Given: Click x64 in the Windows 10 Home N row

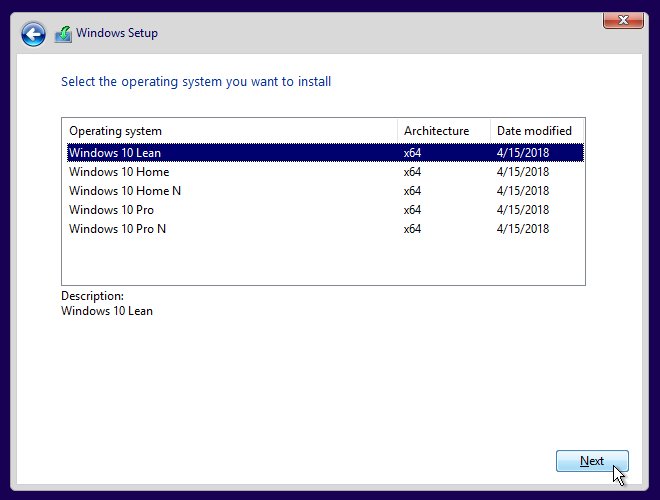Looking at the screenshot, I should (x=412, y=191).
